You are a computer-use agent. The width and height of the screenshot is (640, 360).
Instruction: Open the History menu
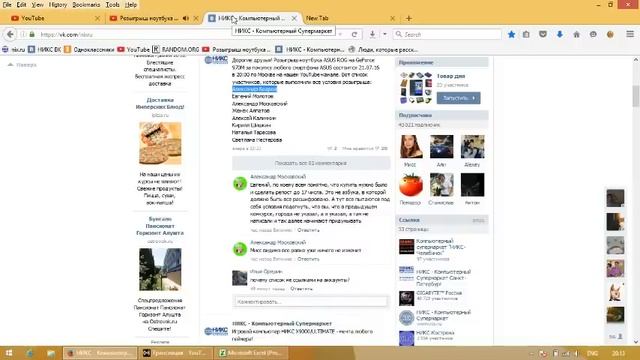pyautogui.click(x=58, y=5)
